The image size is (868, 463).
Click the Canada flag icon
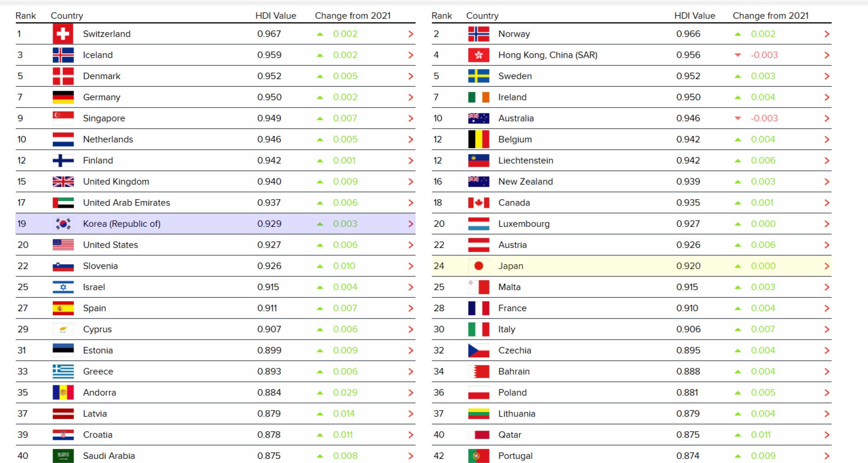click(478, 203)
